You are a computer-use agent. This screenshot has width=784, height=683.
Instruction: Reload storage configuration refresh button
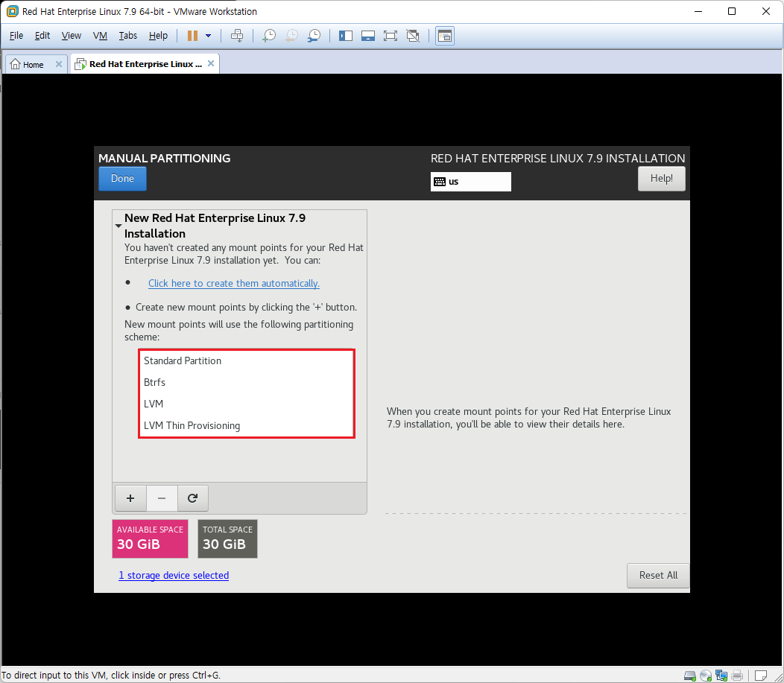(x=192, y=498)
